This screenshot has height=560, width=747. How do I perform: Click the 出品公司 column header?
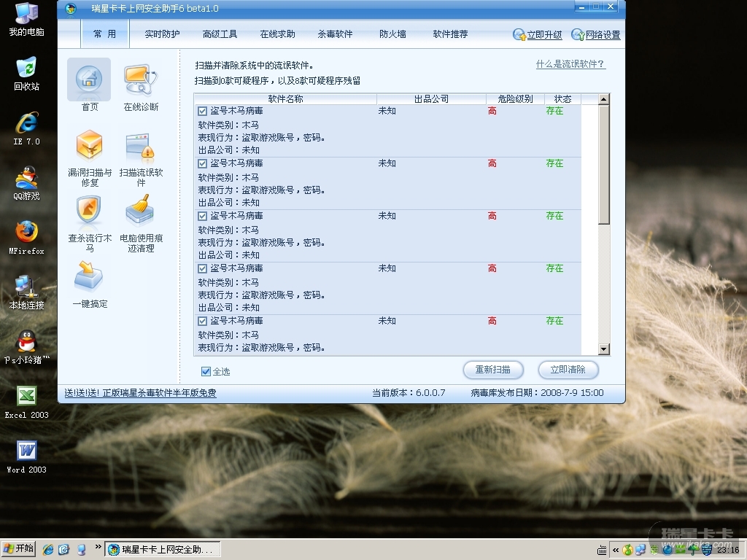[431, 99]
